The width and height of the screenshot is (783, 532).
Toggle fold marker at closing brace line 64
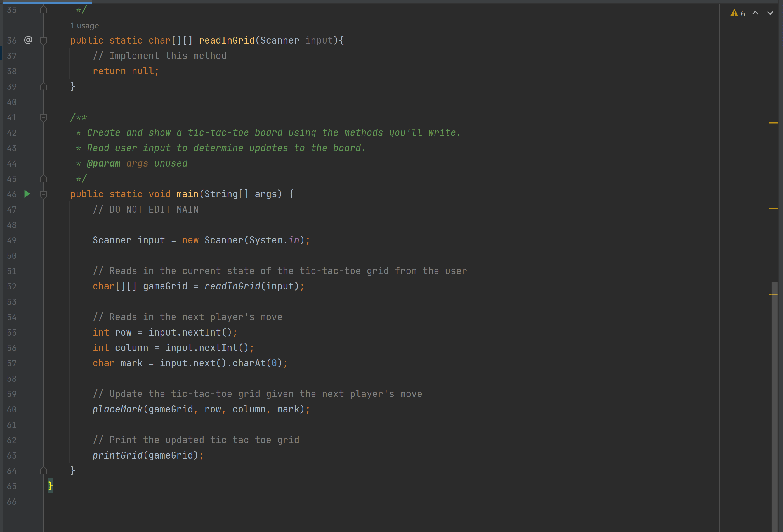[43, 470]
